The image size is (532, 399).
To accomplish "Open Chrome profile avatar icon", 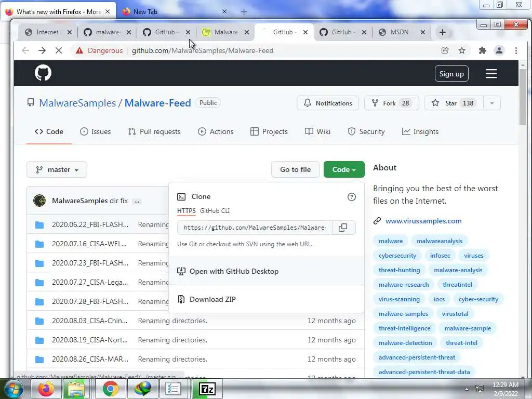I will 499,50.
